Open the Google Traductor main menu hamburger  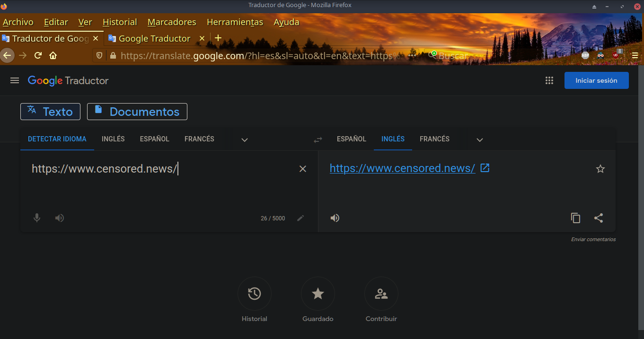coord(15,80)
